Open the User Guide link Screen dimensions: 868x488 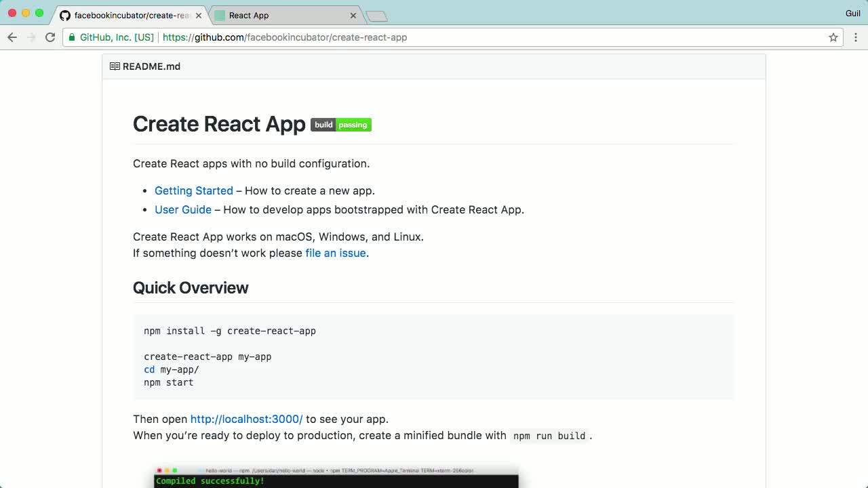pyautogui.click(x=183, y=209)
